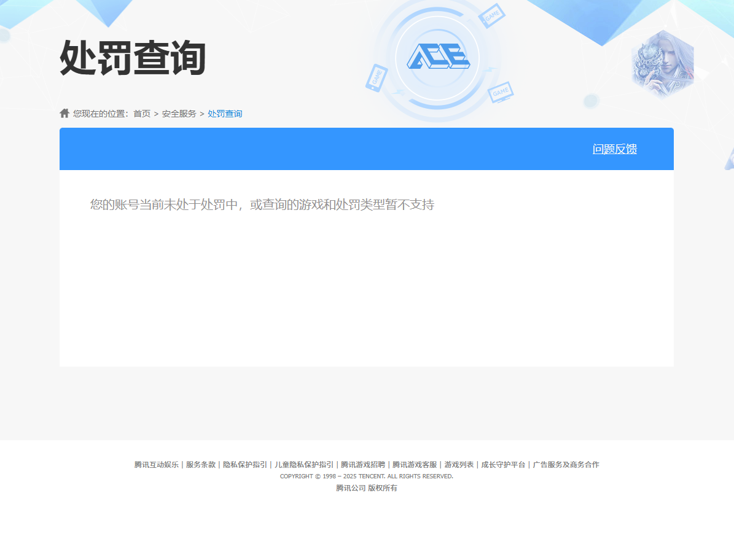
Task: View the 服务条款 terms of service
Action: (x=199, y=465)
